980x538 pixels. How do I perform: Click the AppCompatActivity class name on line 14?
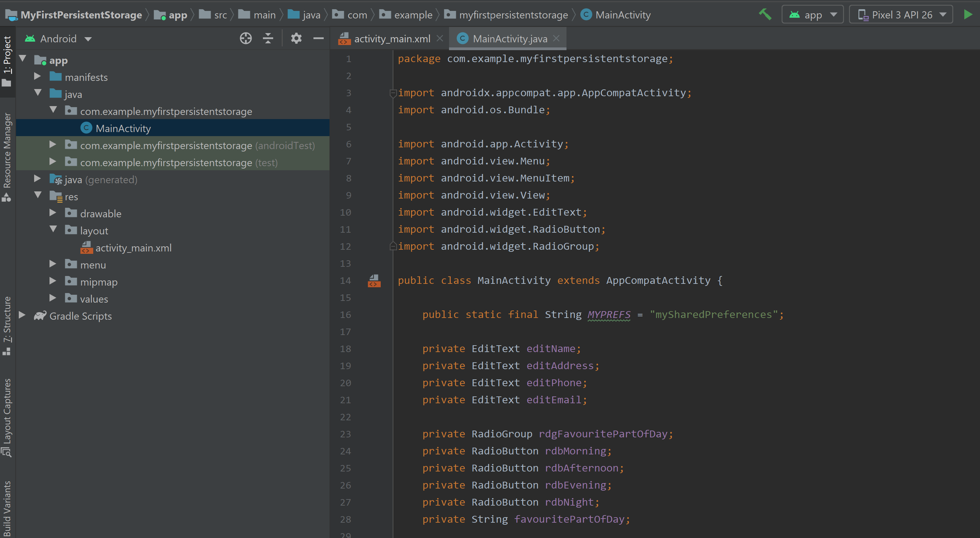(x=658, y=280)
